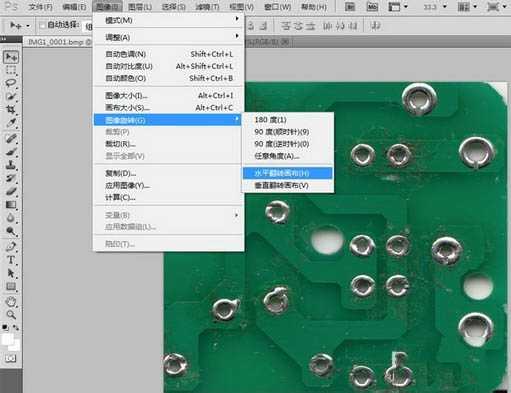
Task: Launch Bridge from the application bar
Action: pos(350,6)
